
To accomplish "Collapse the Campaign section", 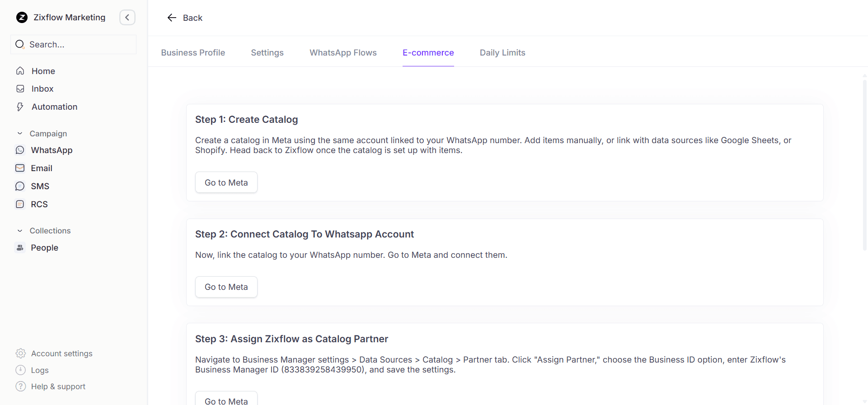I will pyautogui.click(x=20, y=134).
